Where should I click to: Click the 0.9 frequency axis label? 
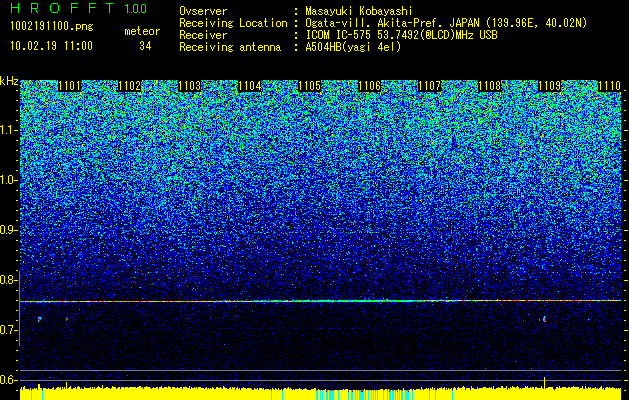8,230
